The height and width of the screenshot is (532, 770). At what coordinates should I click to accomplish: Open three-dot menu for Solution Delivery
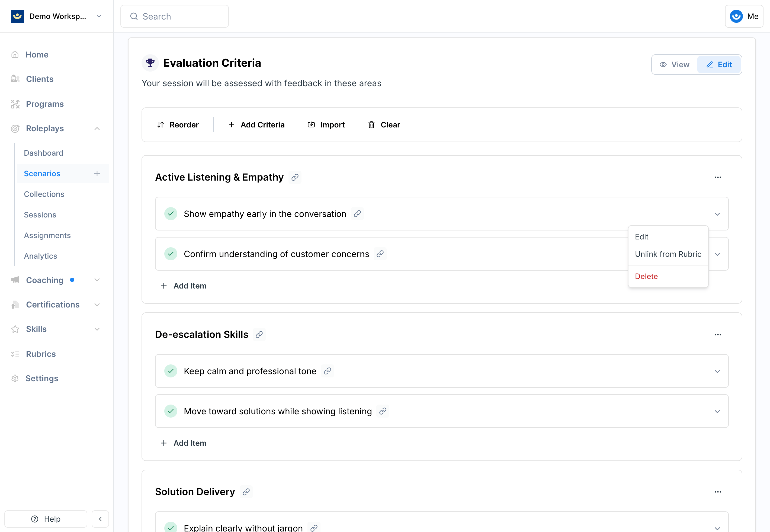(x=718, y=492)
